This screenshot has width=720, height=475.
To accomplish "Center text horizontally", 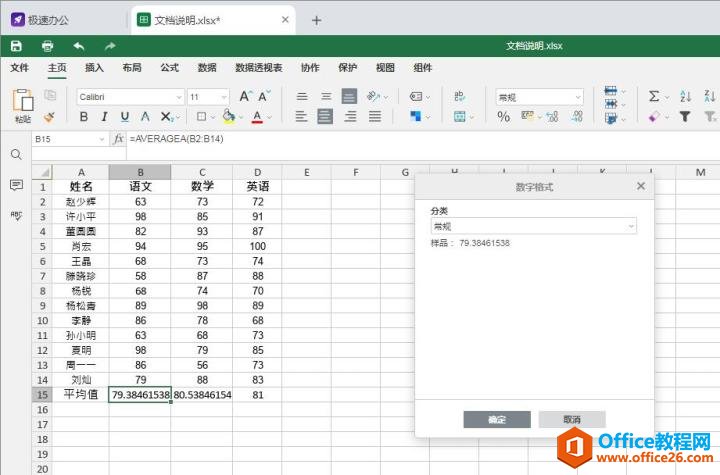I will [325, 117].
